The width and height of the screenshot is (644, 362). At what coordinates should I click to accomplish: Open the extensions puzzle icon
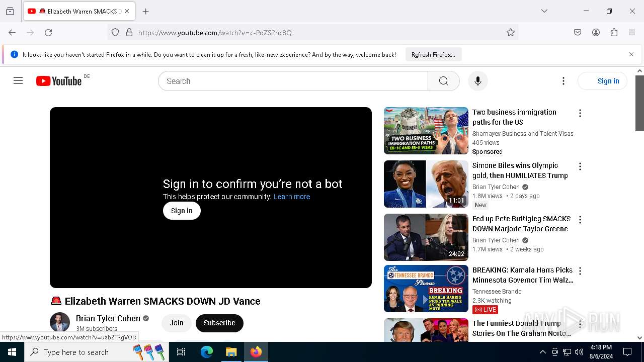click(614, 33)
